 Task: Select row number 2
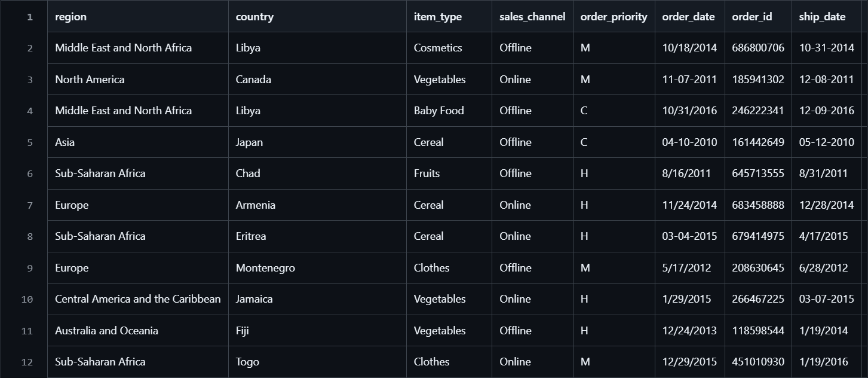[30, 48]
